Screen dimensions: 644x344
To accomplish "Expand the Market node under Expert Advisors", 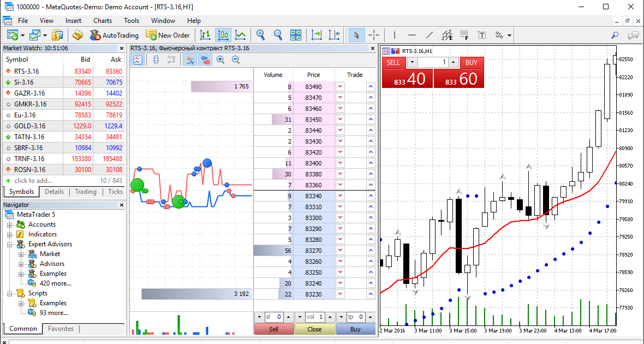I will pyautogui.click(x=21, y=254).
